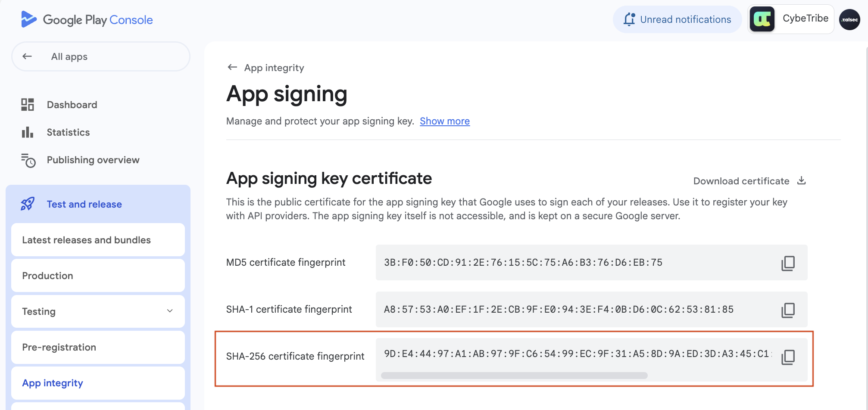Collapse the Test and release section

84,204
